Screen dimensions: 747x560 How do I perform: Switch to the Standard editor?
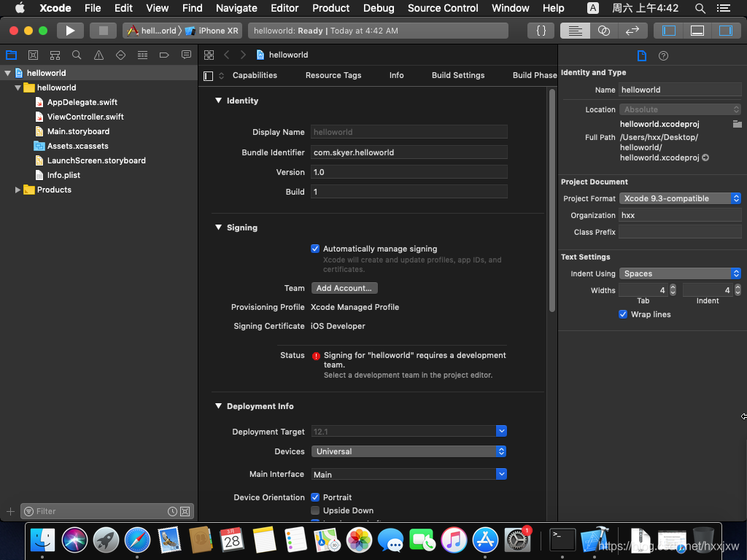pos(575,31)
